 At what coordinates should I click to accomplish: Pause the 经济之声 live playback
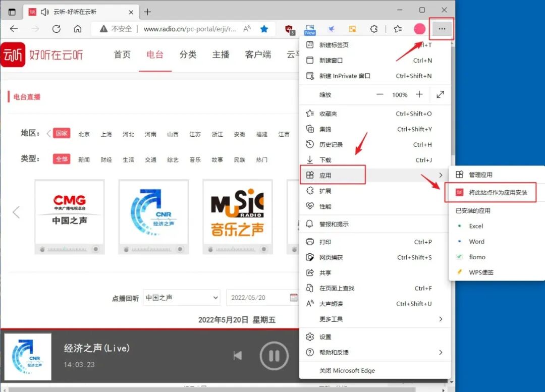pos(274,356)
